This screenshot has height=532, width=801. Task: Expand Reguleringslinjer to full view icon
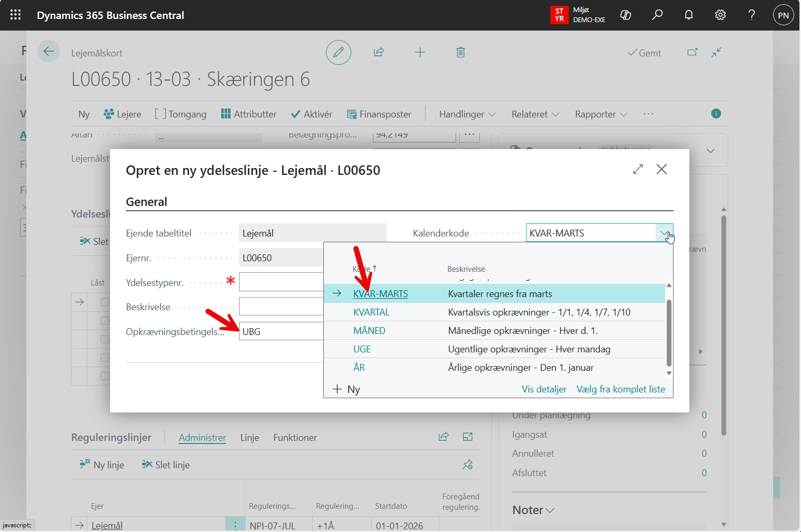click(x=468, y=437)
